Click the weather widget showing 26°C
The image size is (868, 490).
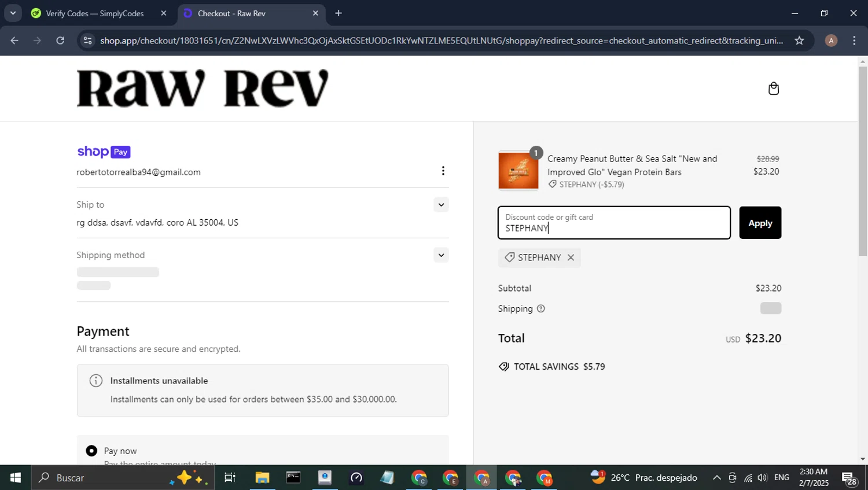[x=643, y=478]
